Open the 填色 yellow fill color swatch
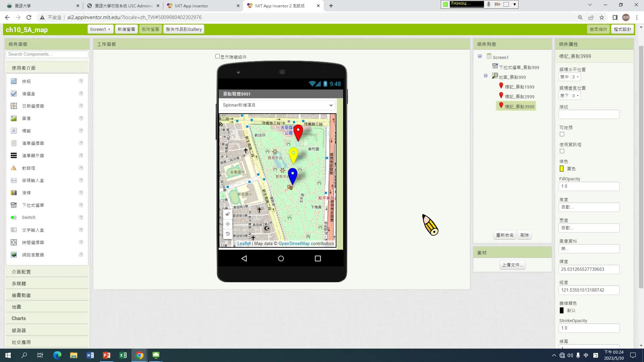644x362 pixels. (x=562, y=169)
